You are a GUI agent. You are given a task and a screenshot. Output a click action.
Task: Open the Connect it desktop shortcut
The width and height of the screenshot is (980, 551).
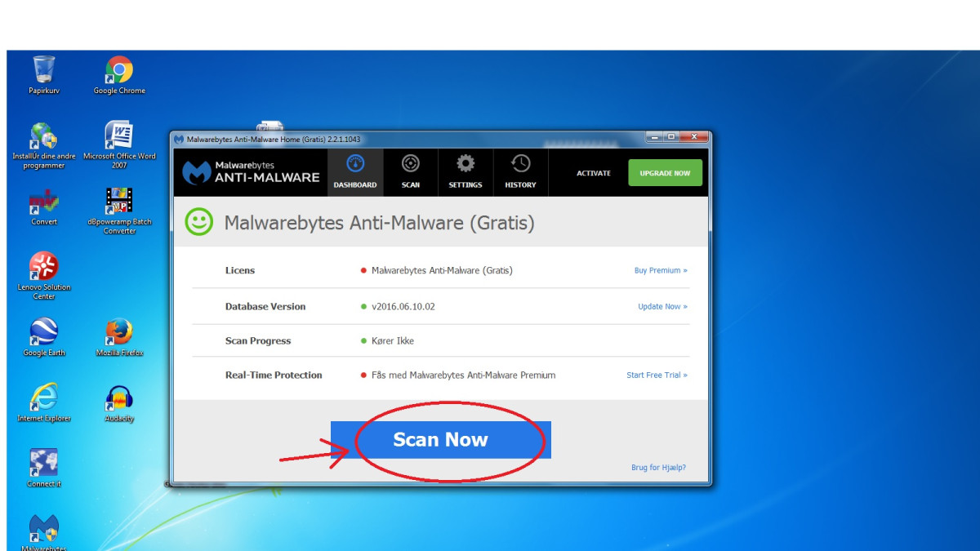44,468
